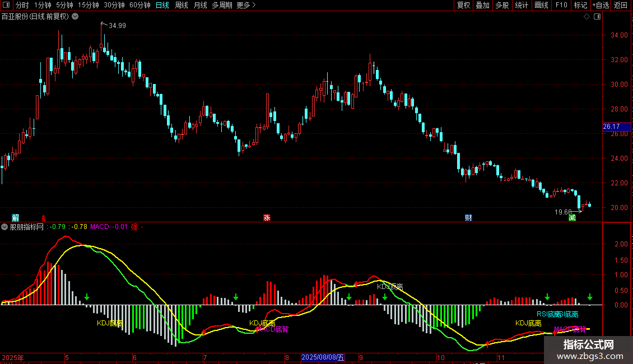Open the 多股 multi-stock view
Screen dimensions: 633x364
[x=502, y=5]
